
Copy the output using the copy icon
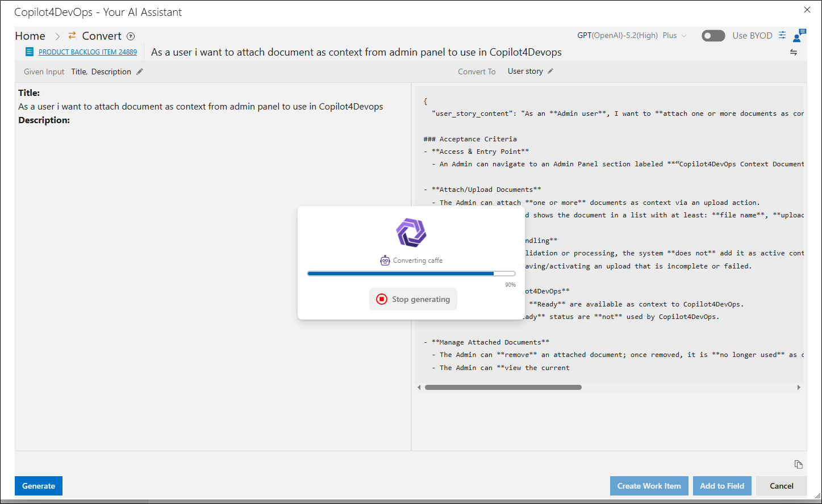point(798,464)
